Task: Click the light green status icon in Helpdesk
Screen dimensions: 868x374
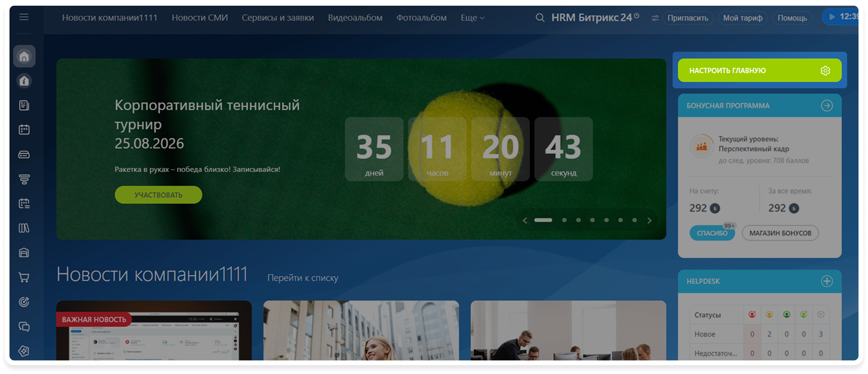Action: coord(803,314)
